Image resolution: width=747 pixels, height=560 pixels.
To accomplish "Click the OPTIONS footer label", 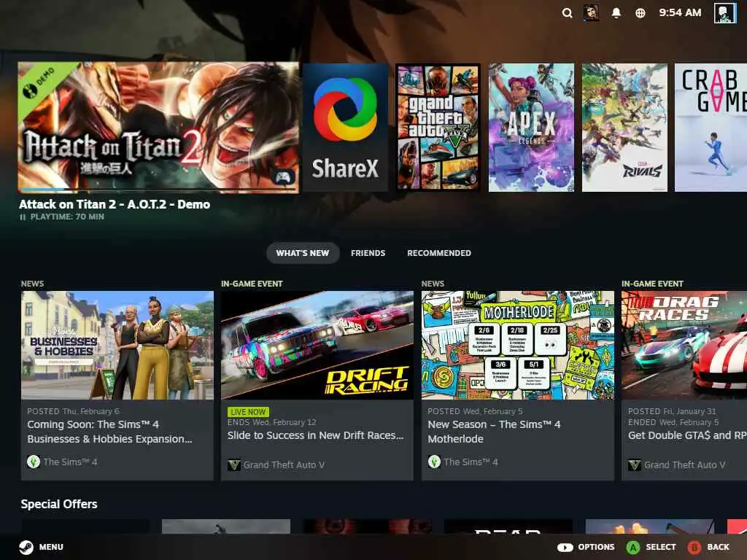I will point(596,547).
